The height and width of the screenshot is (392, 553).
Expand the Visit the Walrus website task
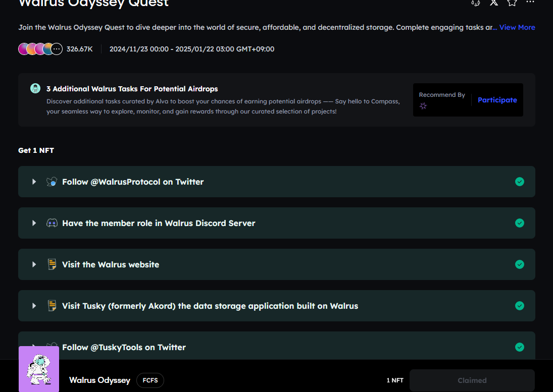34,264
